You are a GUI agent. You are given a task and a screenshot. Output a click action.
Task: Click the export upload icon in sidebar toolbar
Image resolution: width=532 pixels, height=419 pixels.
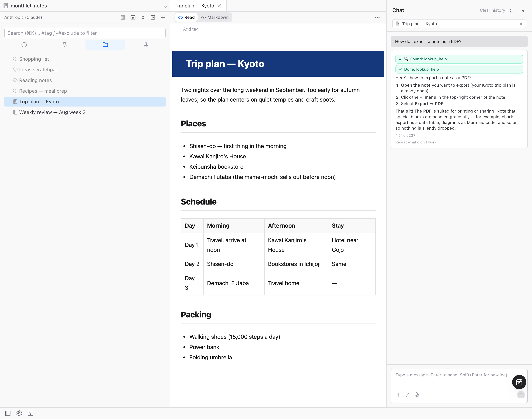153,17
